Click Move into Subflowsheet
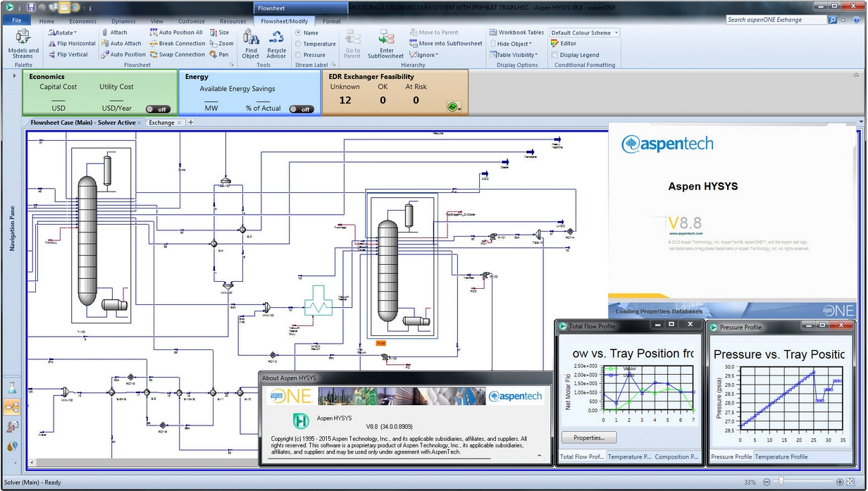Screen dimensions: 868x491 coord(445,44)
